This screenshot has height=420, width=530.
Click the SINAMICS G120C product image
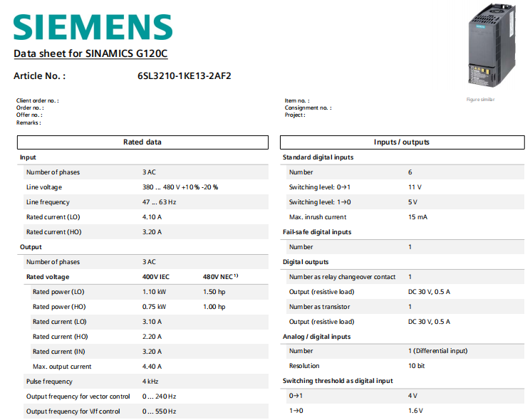click(x=489, y=45)
